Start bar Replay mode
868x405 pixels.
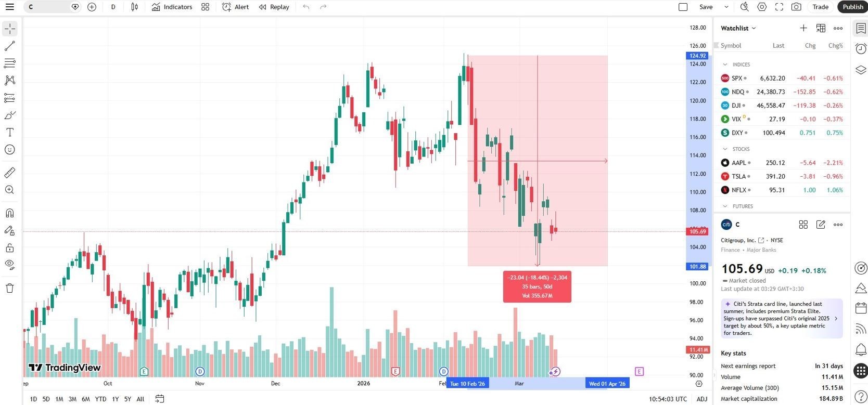click(274, 7)
